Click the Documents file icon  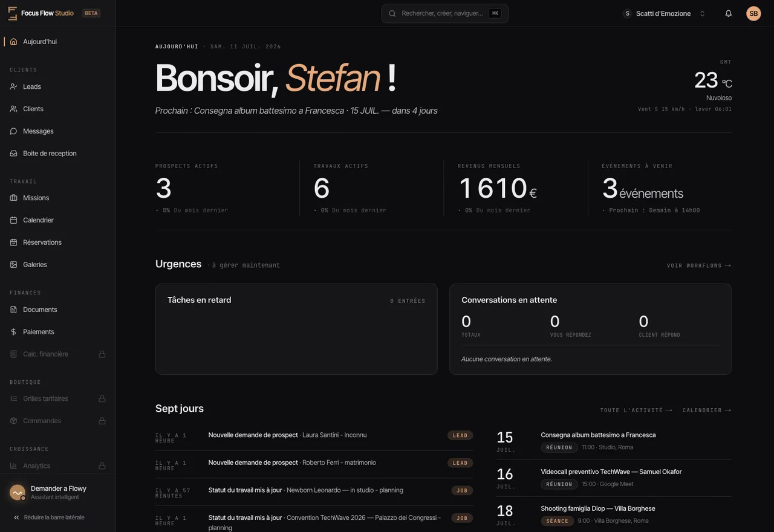point(14,310)
